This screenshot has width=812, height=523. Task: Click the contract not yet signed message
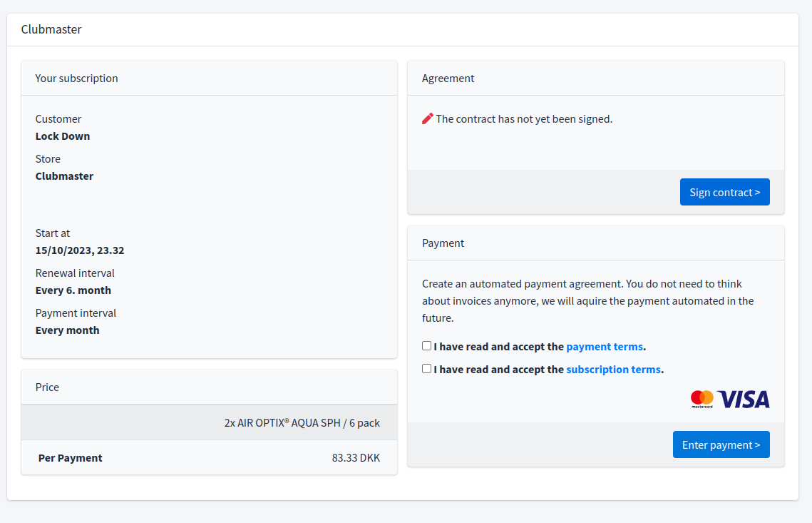tap(524, 119)
